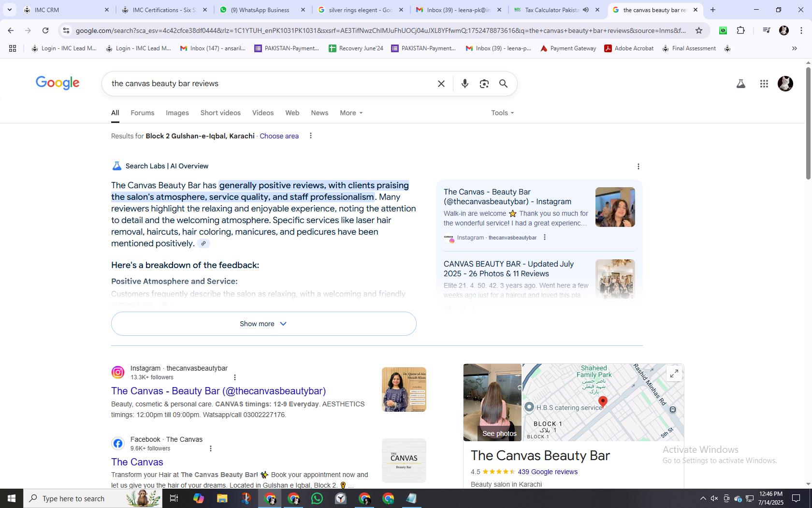812x508 pixels.
Task: Open the tab search dropdown arrow
Action: pos(9,10)
